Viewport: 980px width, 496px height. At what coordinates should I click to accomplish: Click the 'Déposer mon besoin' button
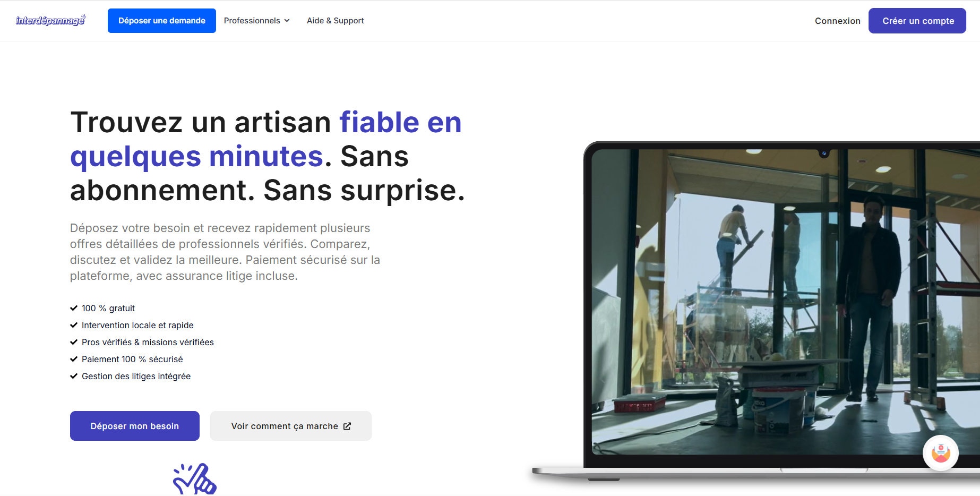pos(135,426)
